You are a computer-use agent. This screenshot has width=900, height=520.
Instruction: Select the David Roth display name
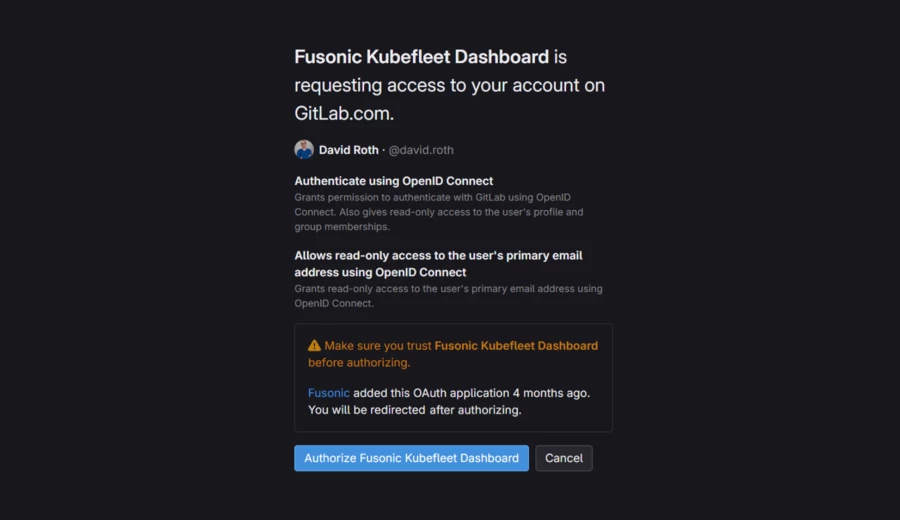coord(348,150)
